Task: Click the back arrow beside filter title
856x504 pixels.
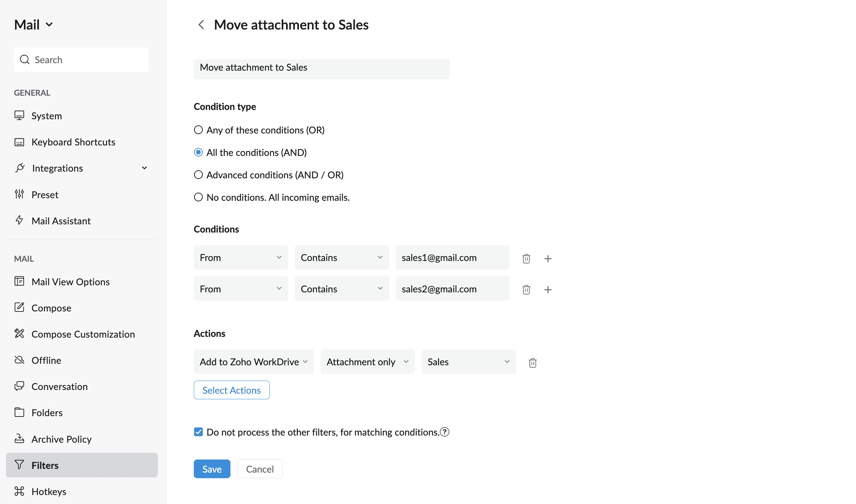Action: coord(201,25)
